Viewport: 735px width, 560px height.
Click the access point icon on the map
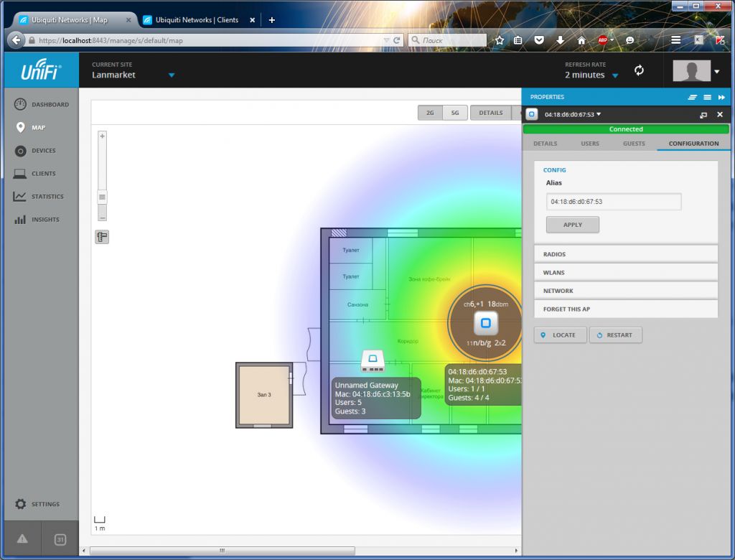pyautogui.click(x=485, y=323)
